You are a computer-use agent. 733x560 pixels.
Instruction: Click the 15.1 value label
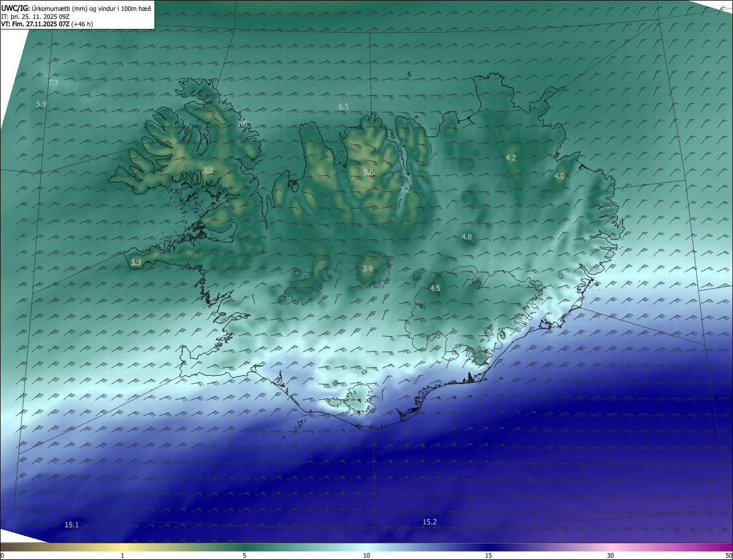[x=72, y=525]
